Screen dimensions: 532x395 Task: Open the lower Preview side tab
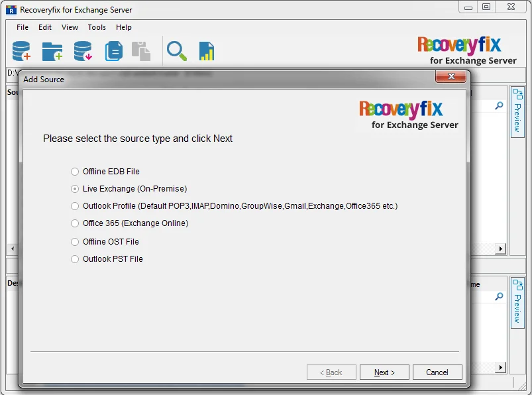pos(517,303)
